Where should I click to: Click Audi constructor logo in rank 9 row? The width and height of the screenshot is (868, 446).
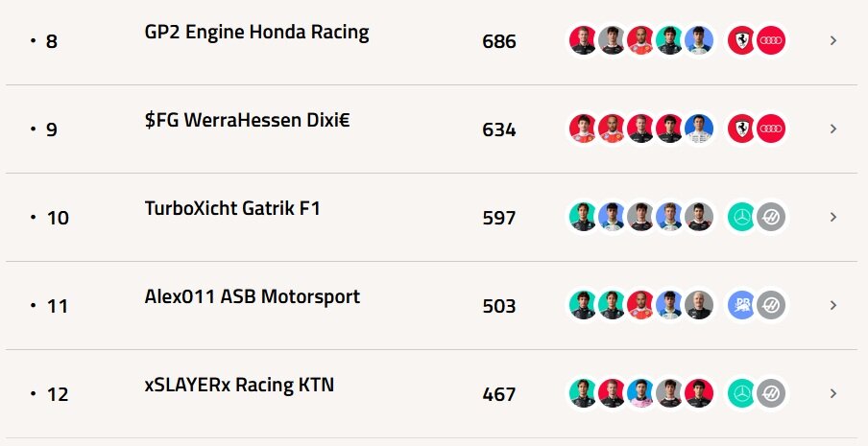[x=771, y=129]
